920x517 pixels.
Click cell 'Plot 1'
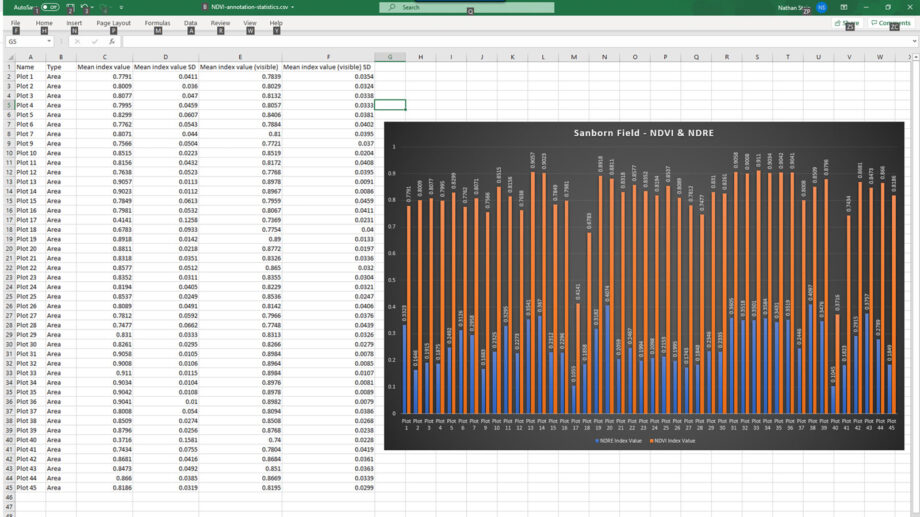[x=30, y=76]
